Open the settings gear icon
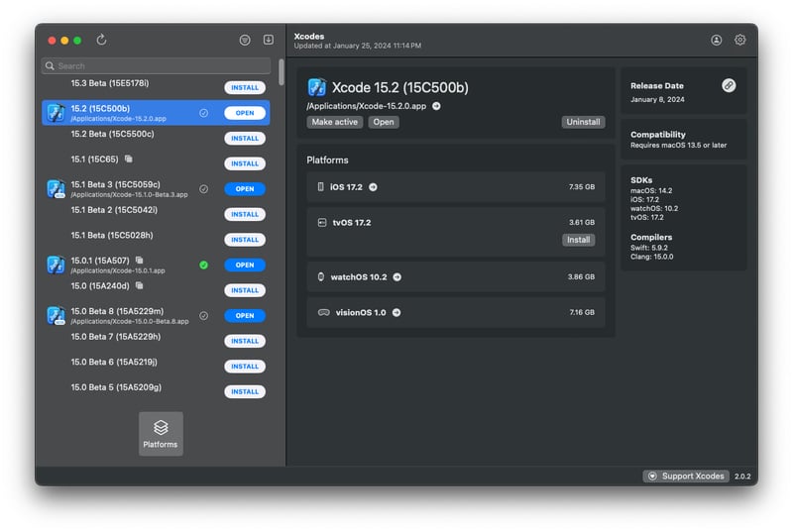 739,40
